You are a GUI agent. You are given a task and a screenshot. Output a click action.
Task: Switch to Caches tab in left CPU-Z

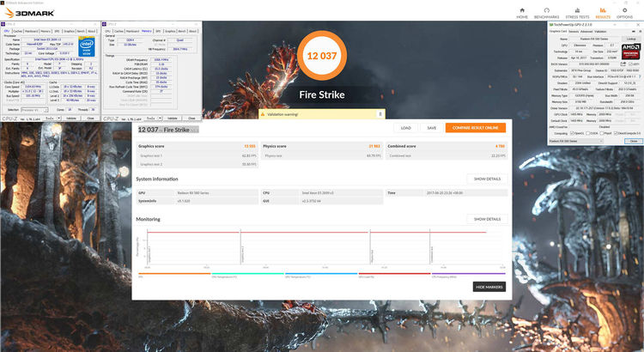click(x=18, y=31)
